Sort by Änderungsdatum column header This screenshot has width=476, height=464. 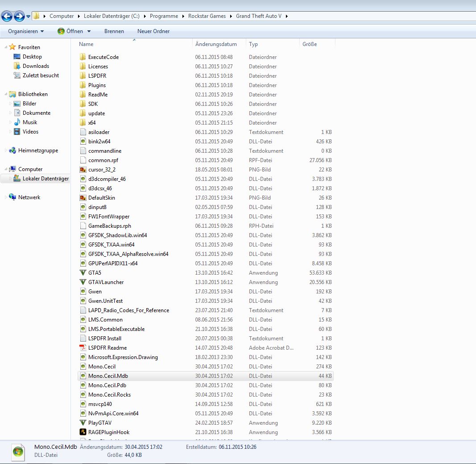[216, 44]
